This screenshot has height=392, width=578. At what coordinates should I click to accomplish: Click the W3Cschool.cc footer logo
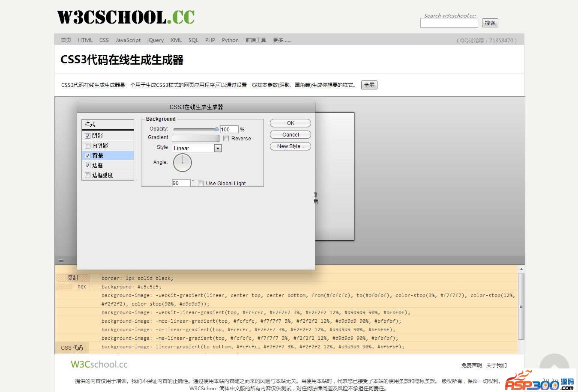pyautogui.click(x=99, y=365)
